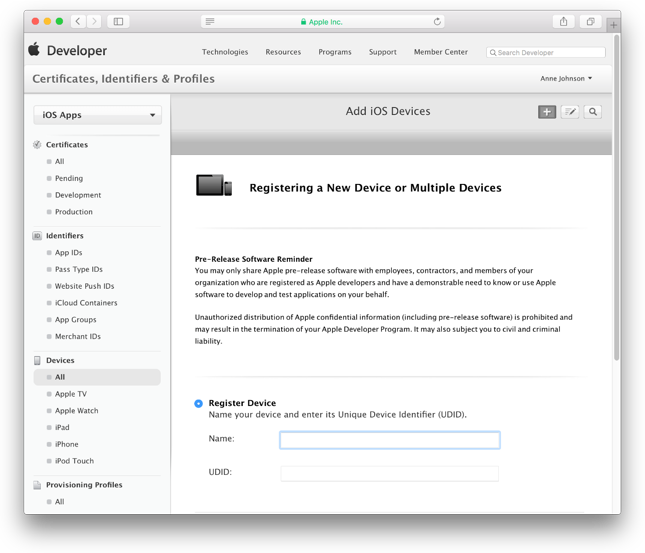Image resolution: width=645 pixels, height=553 pixels.
Task: Show iPod Touch devices
Action: pos(74,461)
